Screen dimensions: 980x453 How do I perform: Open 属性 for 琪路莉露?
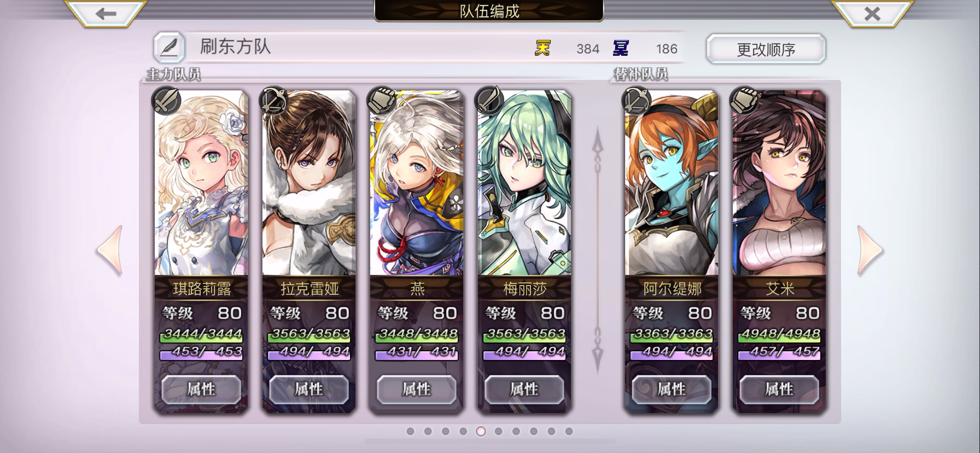(201, 389)
